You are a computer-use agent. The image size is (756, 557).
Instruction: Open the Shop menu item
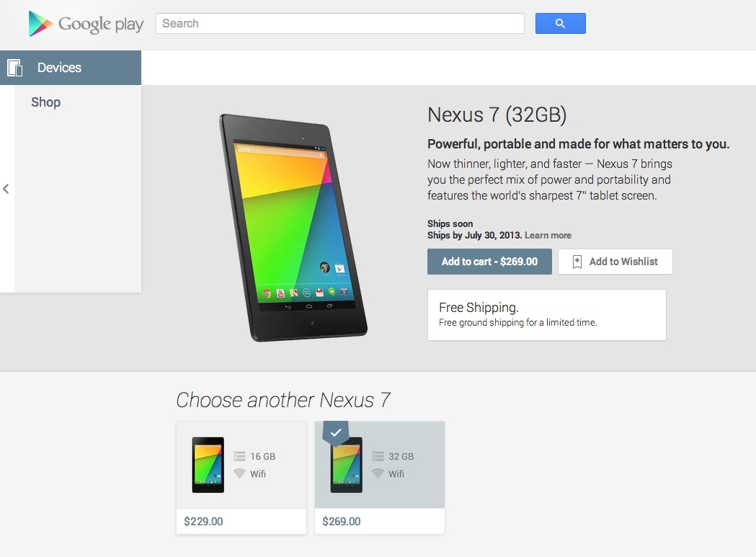coord(46,102)
